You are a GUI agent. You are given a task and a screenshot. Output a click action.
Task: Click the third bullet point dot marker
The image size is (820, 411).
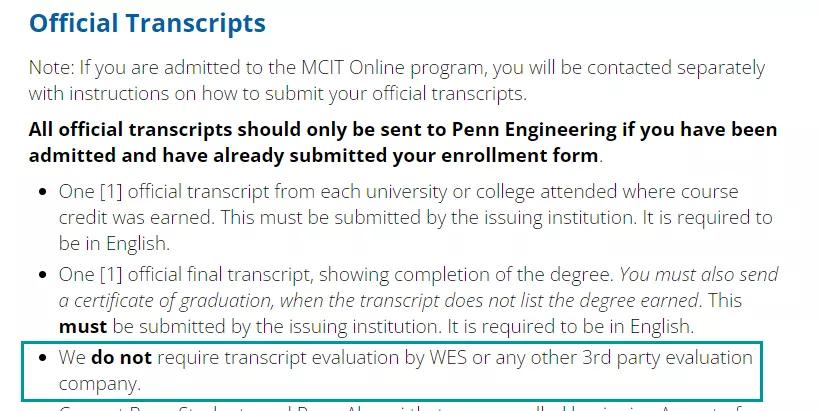pyautogui.click(x=43, y=359)
